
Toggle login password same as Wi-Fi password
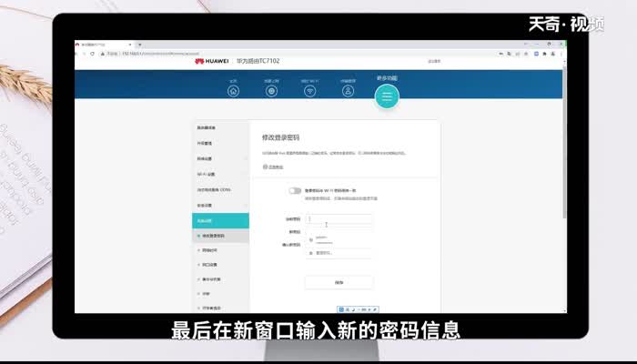295,190
